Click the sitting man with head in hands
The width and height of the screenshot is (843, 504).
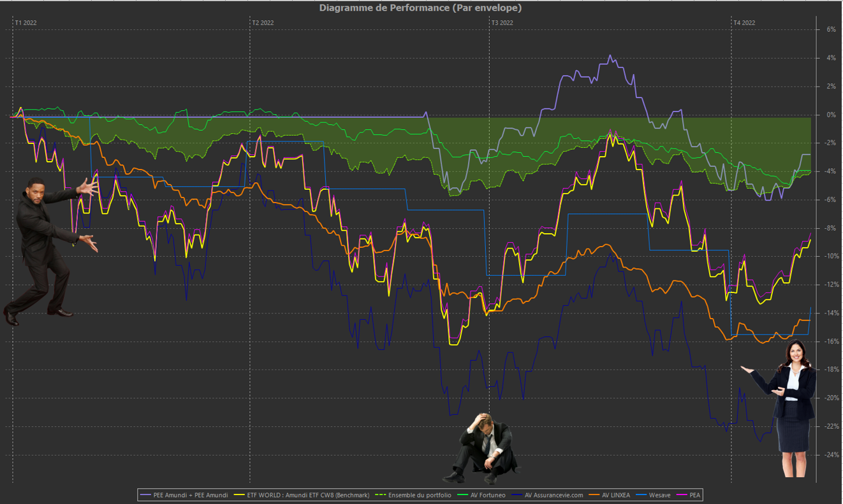pos(482,448)
